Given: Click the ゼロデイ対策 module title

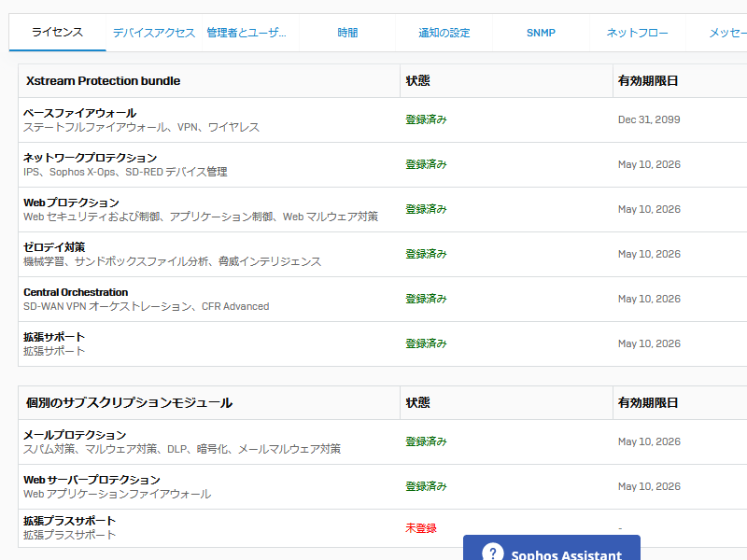Looking at the screenshot, I should [54, 247].
